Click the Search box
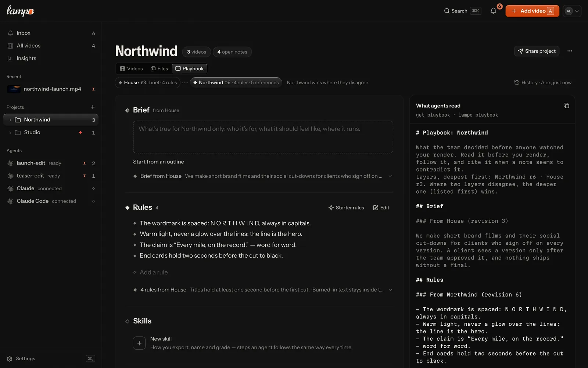The image size is (588, 368). tap(462, 11)
